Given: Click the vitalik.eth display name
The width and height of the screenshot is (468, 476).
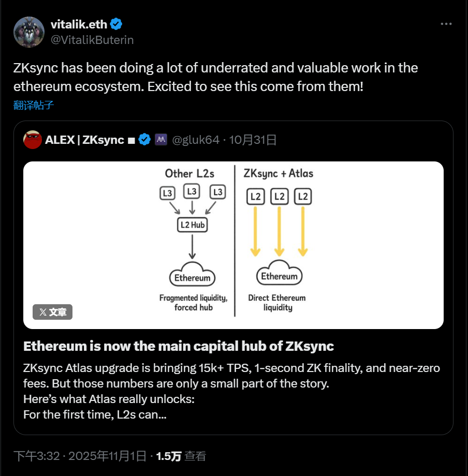Looking at the screenshot, I should (x=79, y=24).
